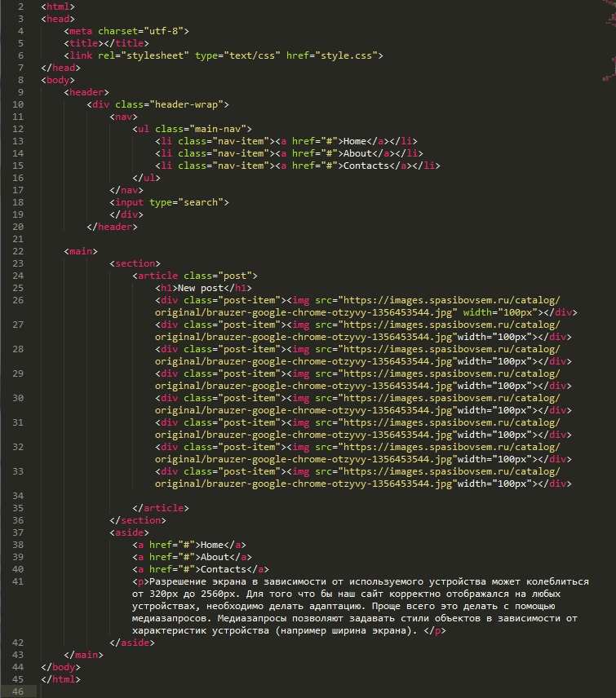Click the "utf-8" charset value
The width and height of the screenshot is (616, 698).
[168, 31]
